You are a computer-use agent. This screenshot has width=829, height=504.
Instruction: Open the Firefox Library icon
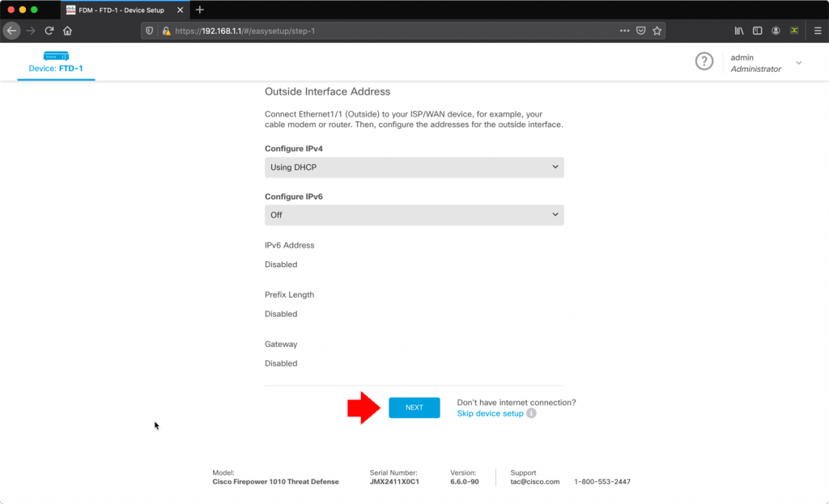738,30
